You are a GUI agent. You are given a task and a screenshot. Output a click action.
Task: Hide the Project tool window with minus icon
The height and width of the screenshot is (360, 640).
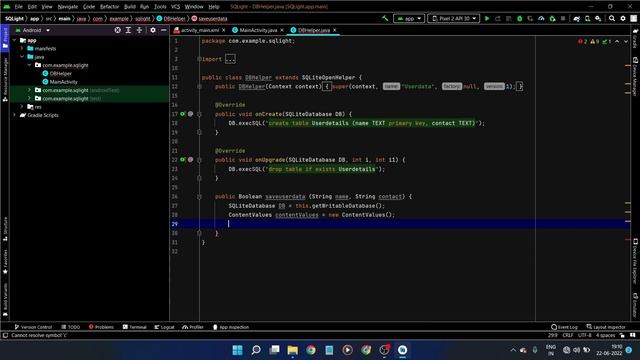pos(164,30)
